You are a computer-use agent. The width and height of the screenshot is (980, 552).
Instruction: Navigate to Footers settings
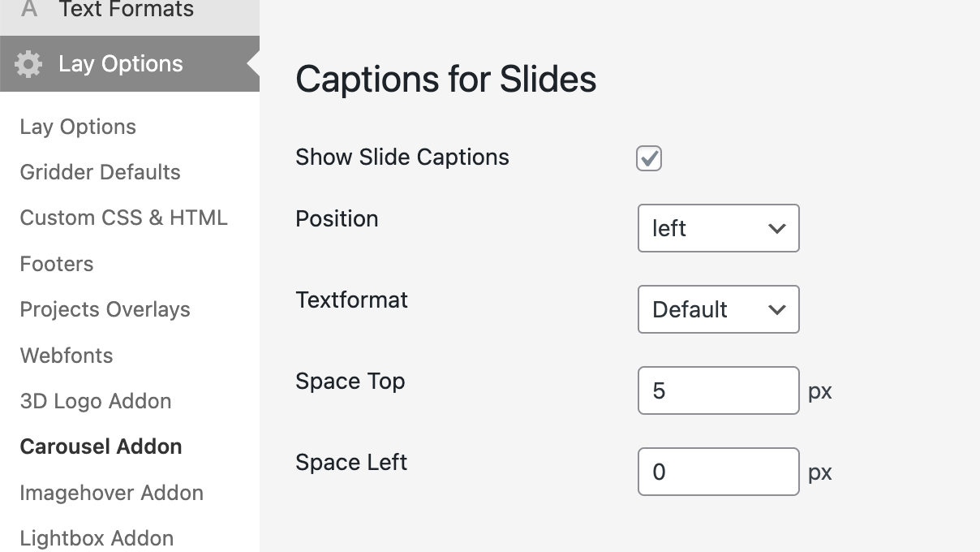click(57, 264)
